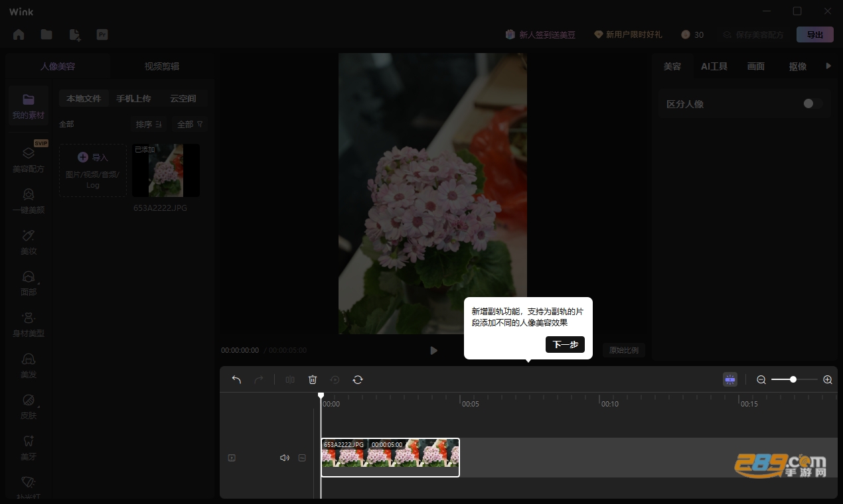Switch to the 人像美容 tab

(58, 66)
